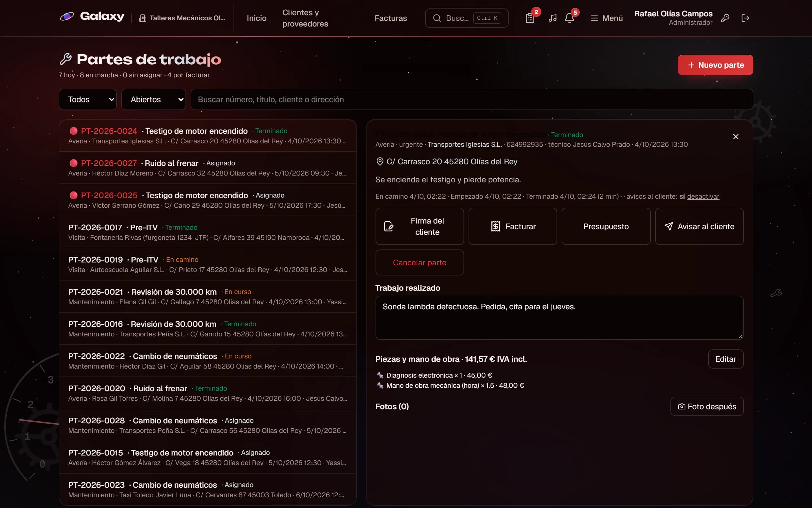Image resolution: width=812 pixels, height=508 pixels.
Task: Click the Facturar button
Action: click(x=513, y=226)
